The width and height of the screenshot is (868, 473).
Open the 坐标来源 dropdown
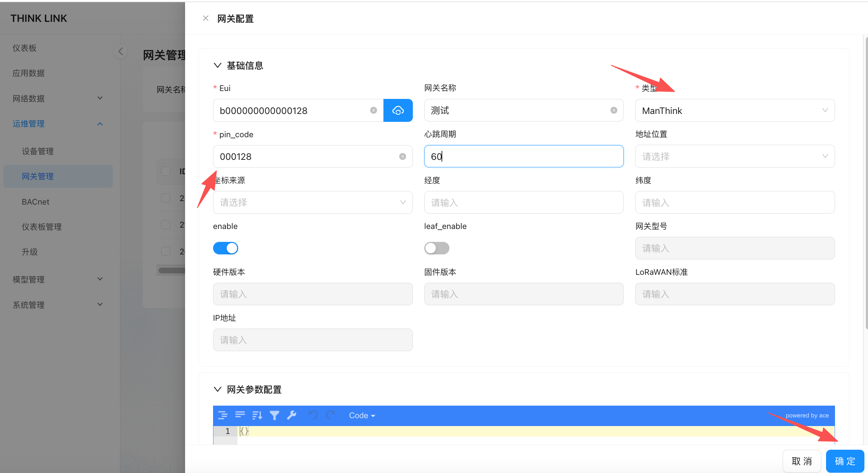coord(312,202)
